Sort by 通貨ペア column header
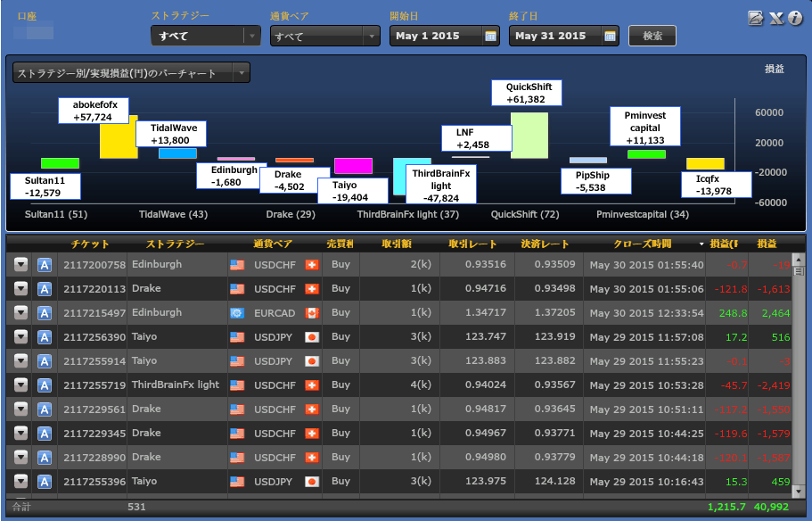Viewport: 812px width, 521px height. (x=273, y=244)
